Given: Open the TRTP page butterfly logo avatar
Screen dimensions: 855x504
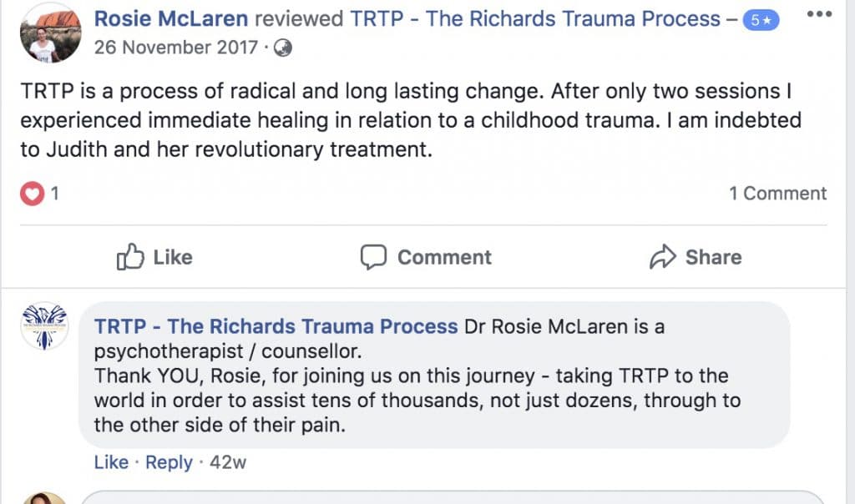Looking at the screenshot, I should 45,325.
